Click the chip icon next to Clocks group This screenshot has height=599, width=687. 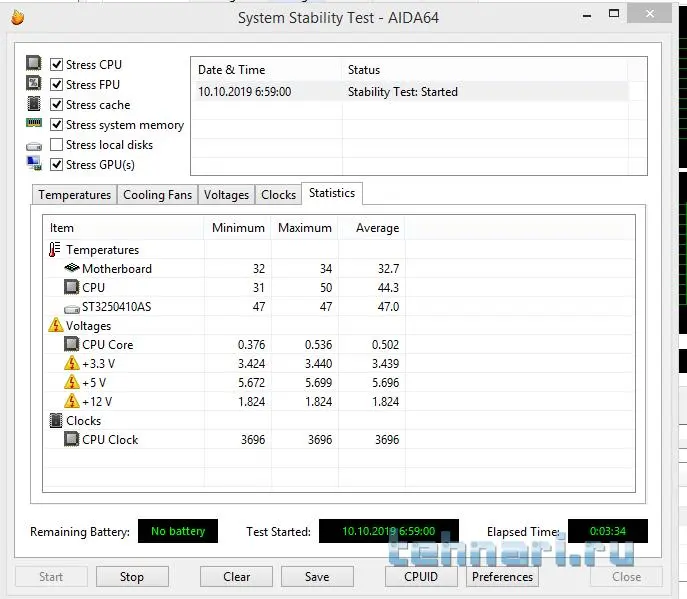point(56,420)
